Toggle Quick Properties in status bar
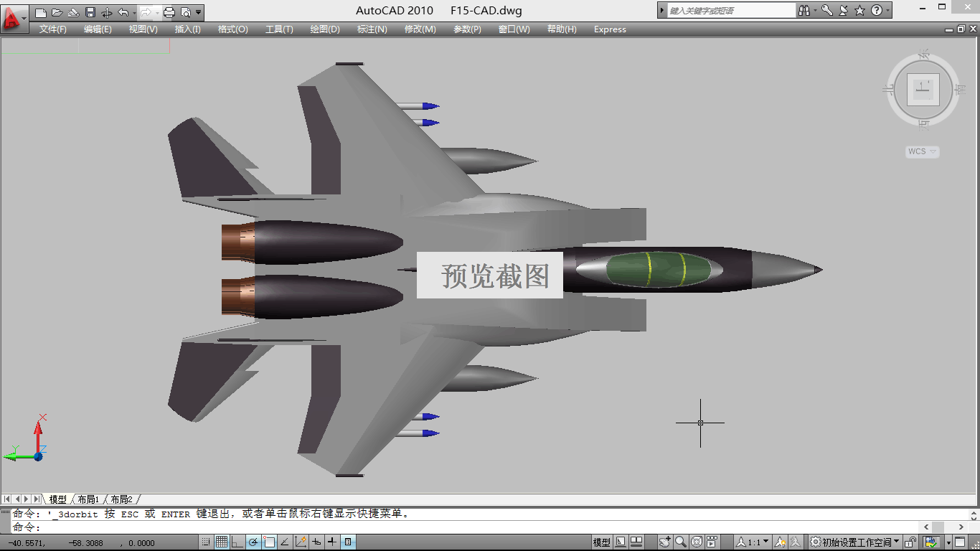 click(348, 542)
